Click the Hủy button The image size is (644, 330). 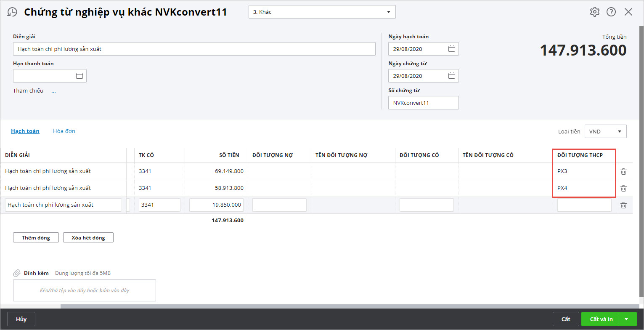(21, 319)
